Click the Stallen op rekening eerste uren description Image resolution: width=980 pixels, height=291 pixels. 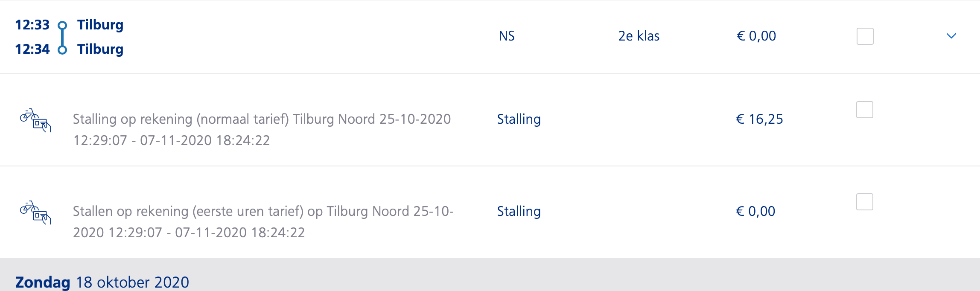(263, 222)
